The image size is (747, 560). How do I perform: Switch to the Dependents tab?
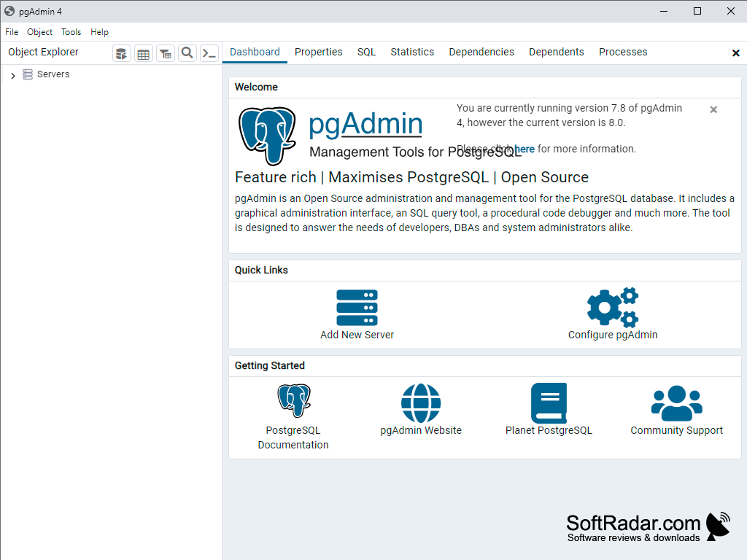(556, 52)
